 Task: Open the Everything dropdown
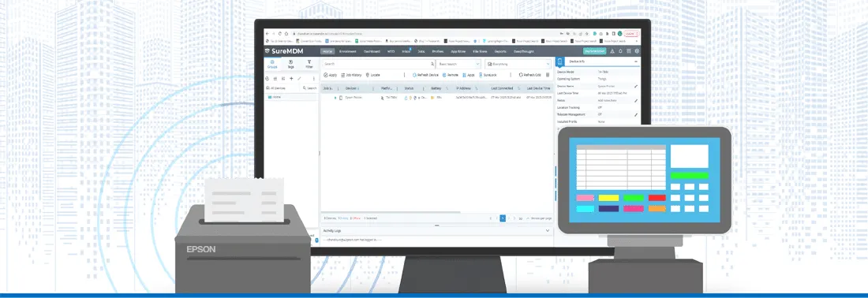518,64
